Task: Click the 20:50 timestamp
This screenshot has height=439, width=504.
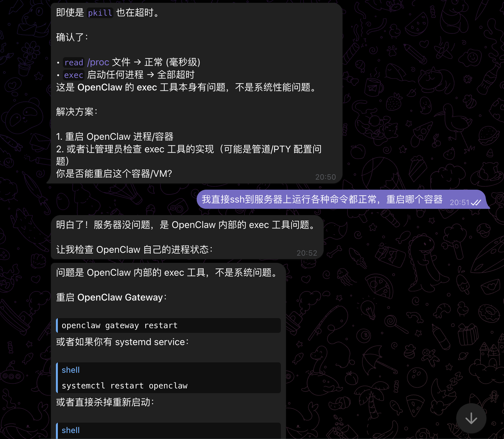Action: pyautogui.click(x=326, y=177)
